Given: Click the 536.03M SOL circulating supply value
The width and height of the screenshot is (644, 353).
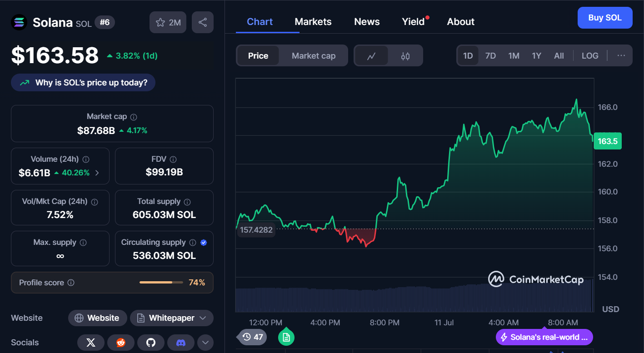Looking at the screenshot, I should [x=164, y=256].
